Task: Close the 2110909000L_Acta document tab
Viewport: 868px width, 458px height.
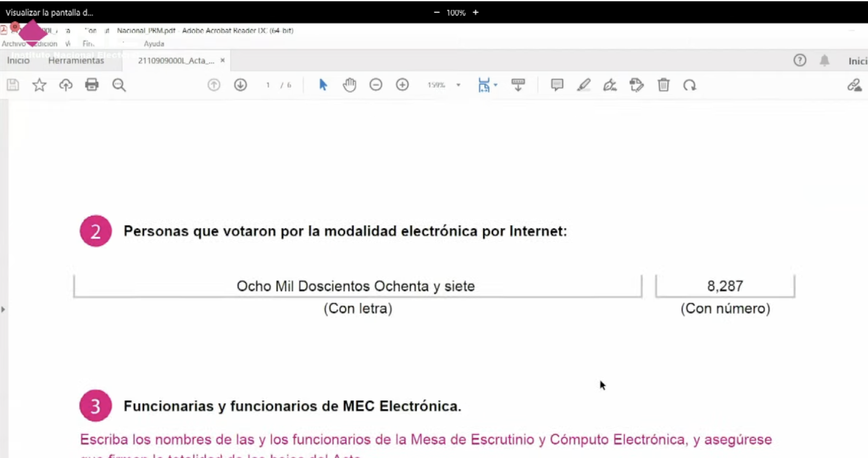Action: click(222, 60)
